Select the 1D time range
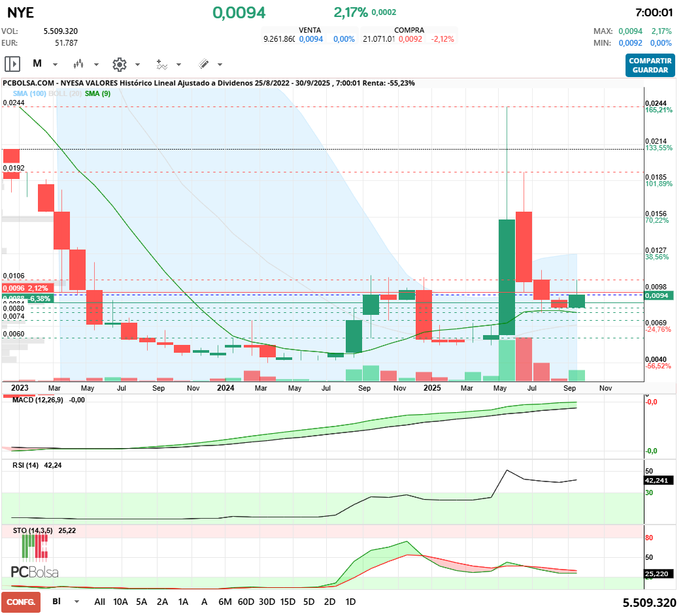This screenshot has height=616, width=685. (x=350, y=602)
